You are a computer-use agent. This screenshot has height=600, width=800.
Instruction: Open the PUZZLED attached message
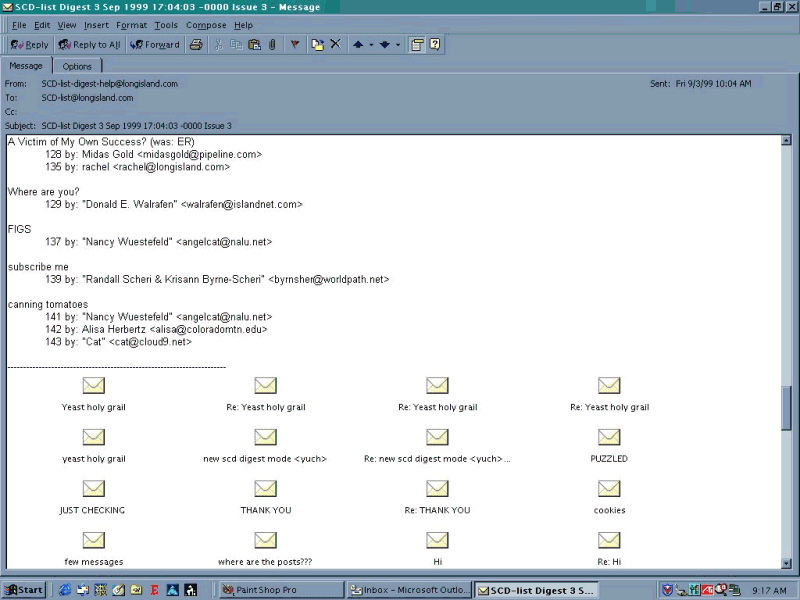609,438
